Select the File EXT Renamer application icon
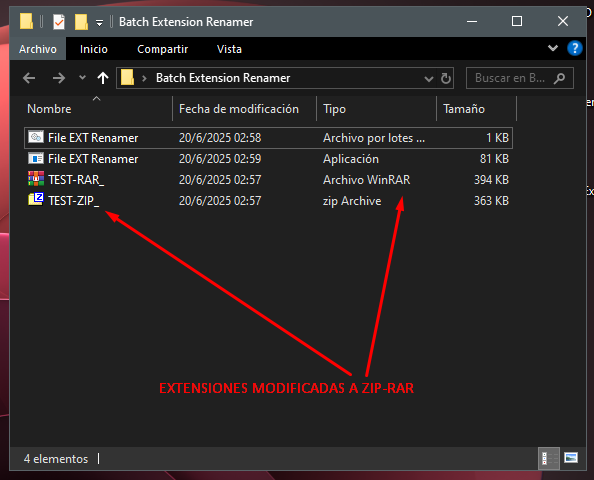This screenshot has height=480, width=594. 36,158
